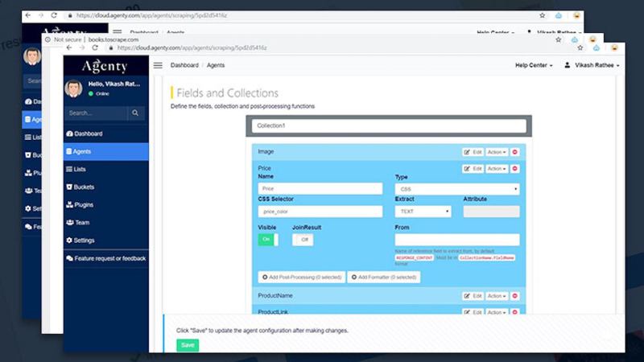
Task: Click the hamburger menu icon beside Dashboard breadcrumb
Action: (x=158, y=65)
